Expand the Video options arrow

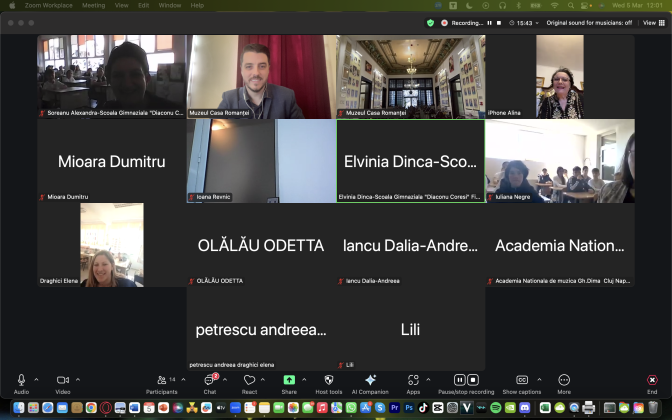tap(77, 380)
